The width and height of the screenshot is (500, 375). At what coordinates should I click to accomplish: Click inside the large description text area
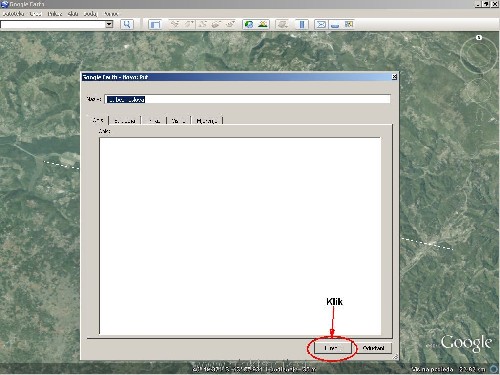[240, 236]
